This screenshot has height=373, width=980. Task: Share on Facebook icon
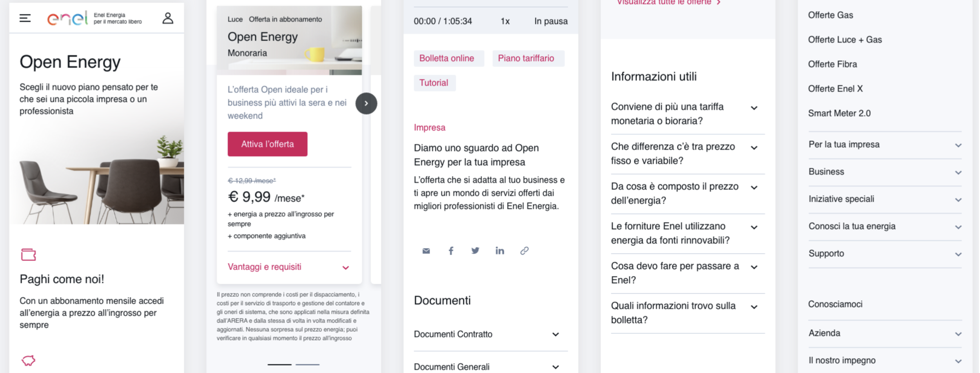[x=451, y=251]
